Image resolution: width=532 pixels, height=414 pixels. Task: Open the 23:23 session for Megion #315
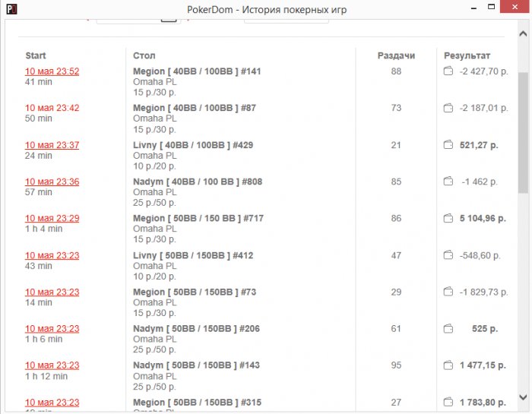click(52, 403)
